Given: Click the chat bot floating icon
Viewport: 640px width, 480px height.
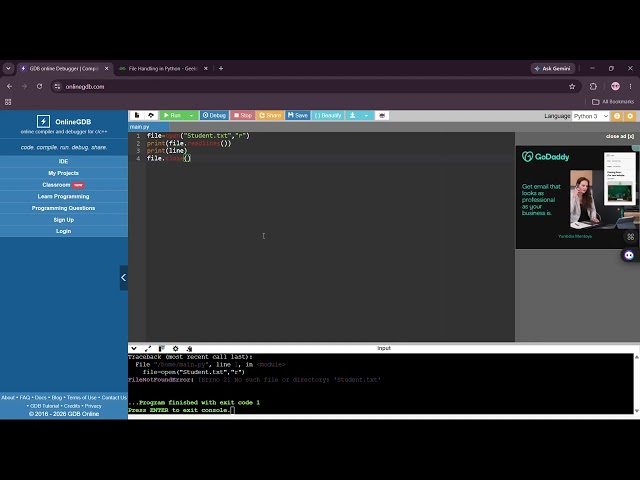Looking at the screenshot, I should coord(629,255).
